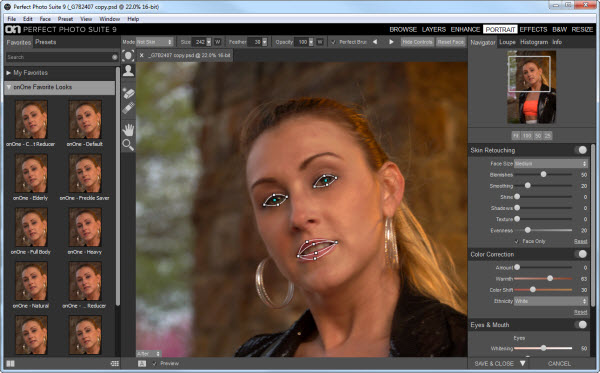
Task: Apply the onOne - Freckle Saver preset
Action: 85,173
